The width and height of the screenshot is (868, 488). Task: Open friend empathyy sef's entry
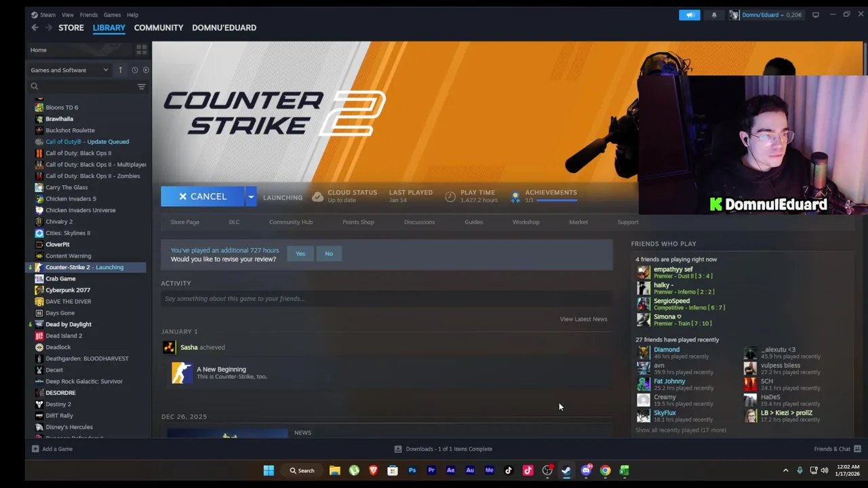tap(675, 272)
